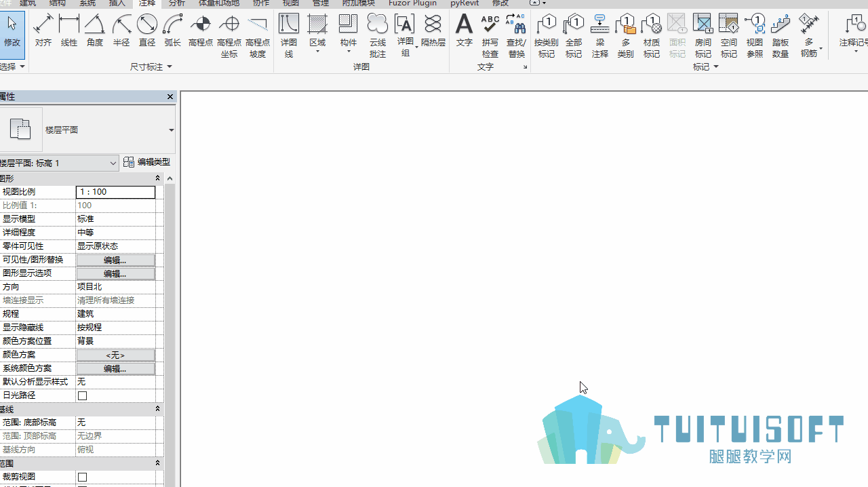
Task: Switch to the pyRevit tab
Action: 465,3
